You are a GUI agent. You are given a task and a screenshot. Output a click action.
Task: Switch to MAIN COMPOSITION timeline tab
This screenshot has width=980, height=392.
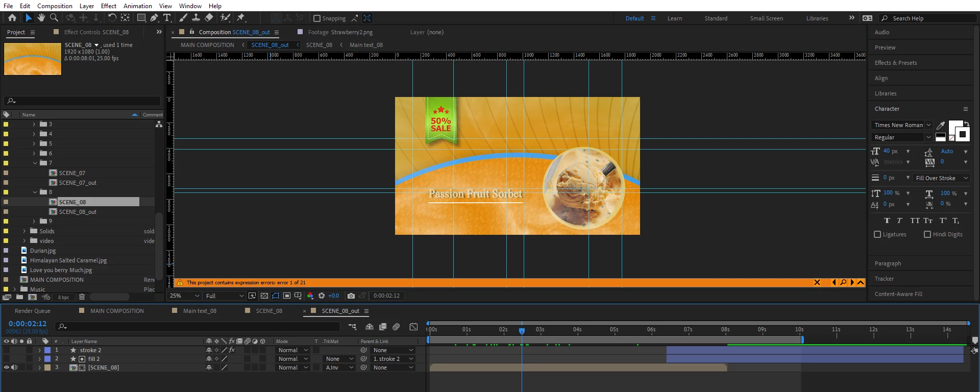117,311
